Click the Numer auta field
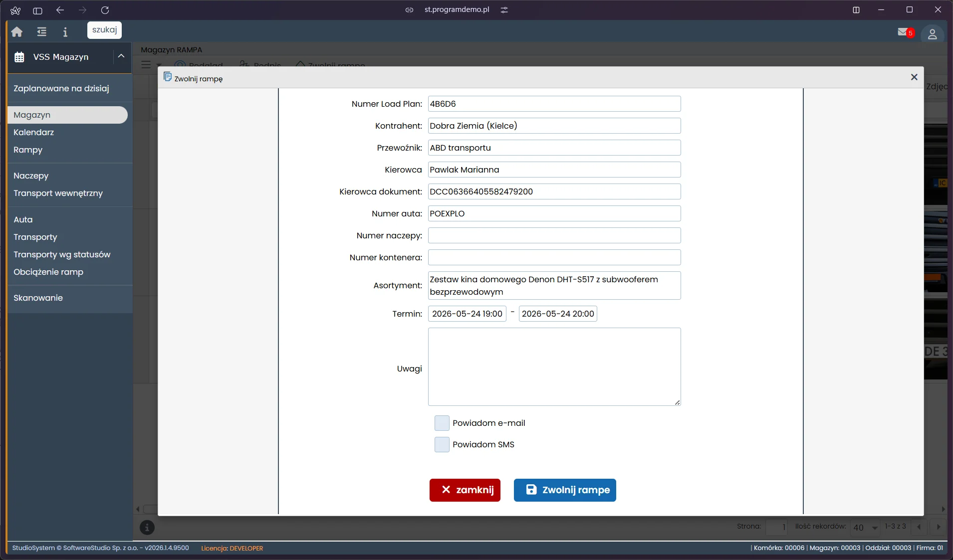This screenshot has width=953, height=560. point(554,213)
